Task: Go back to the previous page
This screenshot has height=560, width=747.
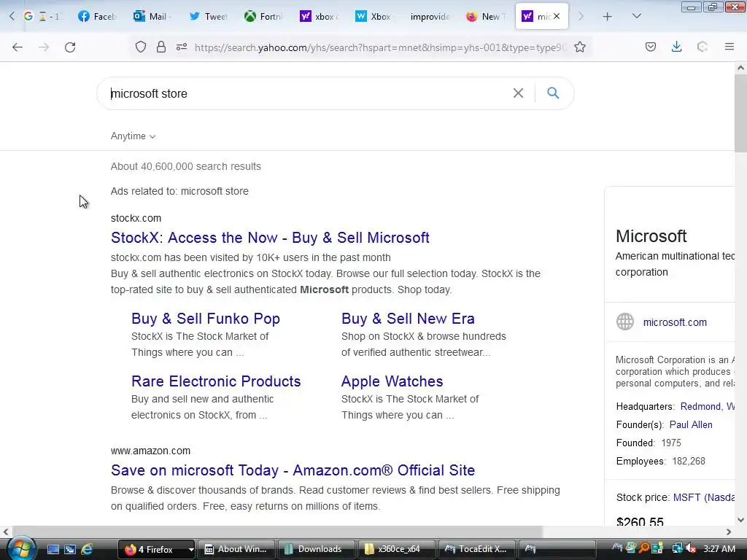Action: point(18,47)
